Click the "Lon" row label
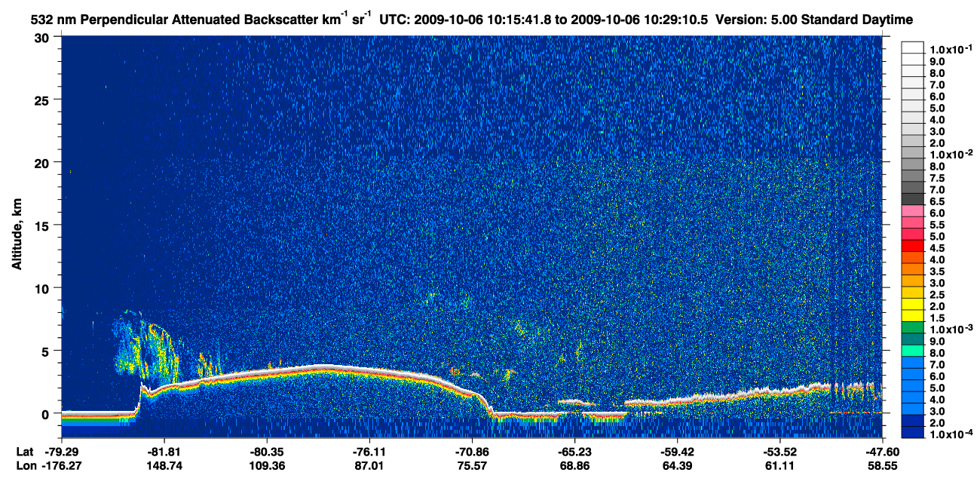The image size is (980, 503). pos(25,465)
